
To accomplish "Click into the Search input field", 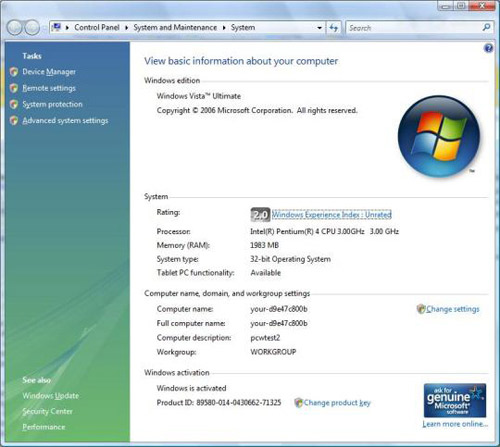I will click(413, 28).
